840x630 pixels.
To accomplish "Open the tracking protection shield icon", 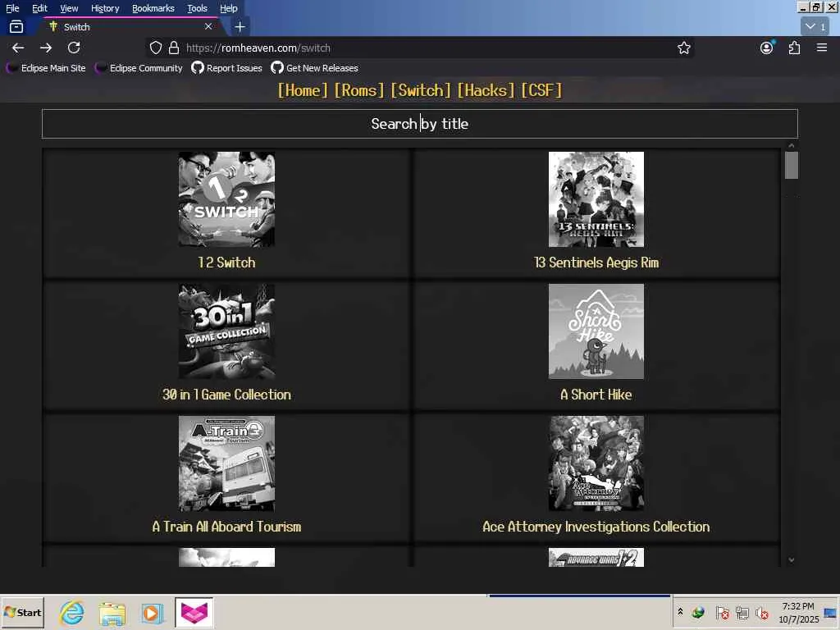I will [155, 48].
